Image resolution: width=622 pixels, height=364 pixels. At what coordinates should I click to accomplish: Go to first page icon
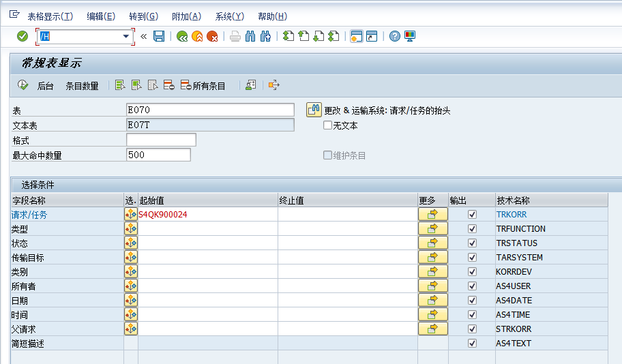point(288,37)
